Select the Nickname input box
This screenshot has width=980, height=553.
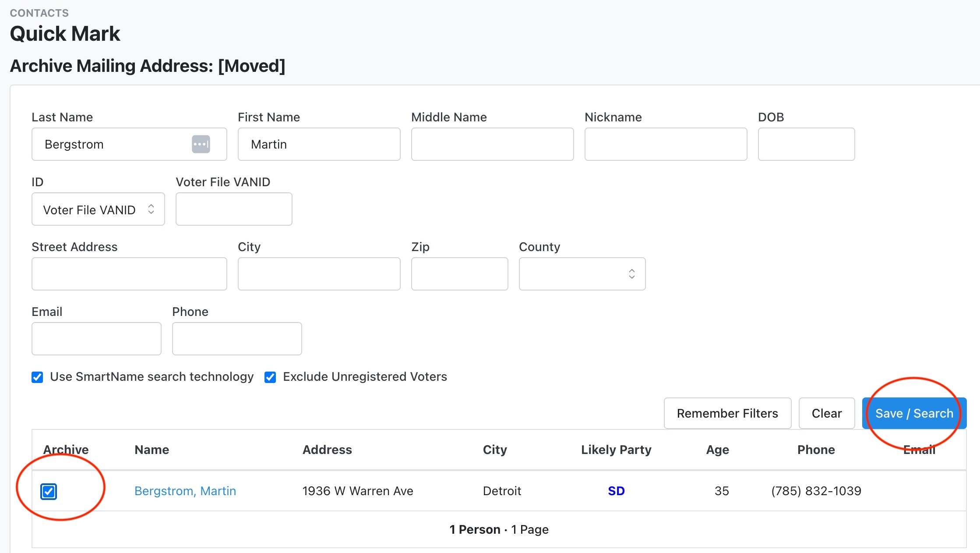coord(666,144)
